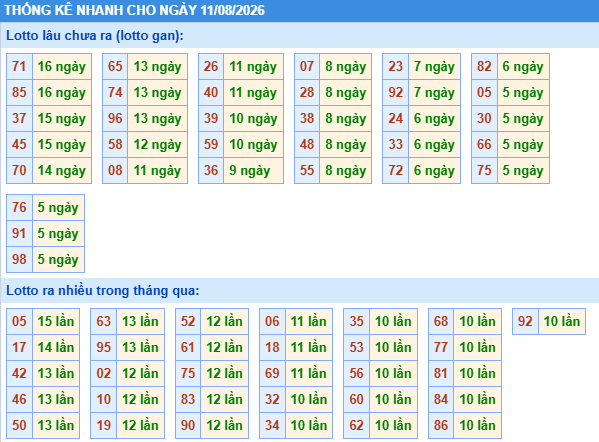Select number 63 in frequent lotto table
The image size is (599, 442).
104,321
